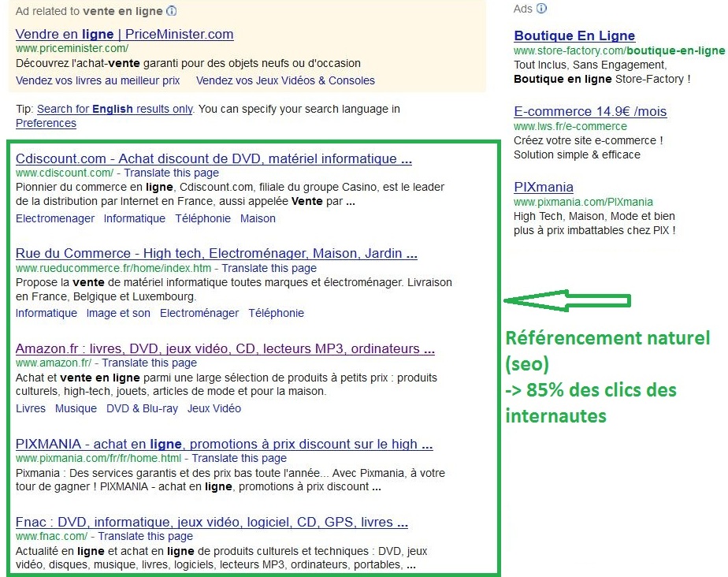Open Amazon 'Musique' sitelink
This screenshot has height=577, width=728.
coord(76,408)
